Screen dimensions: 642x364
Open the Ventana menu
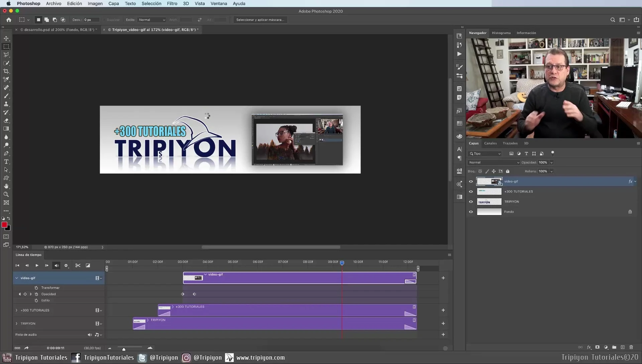click(219, 3)
